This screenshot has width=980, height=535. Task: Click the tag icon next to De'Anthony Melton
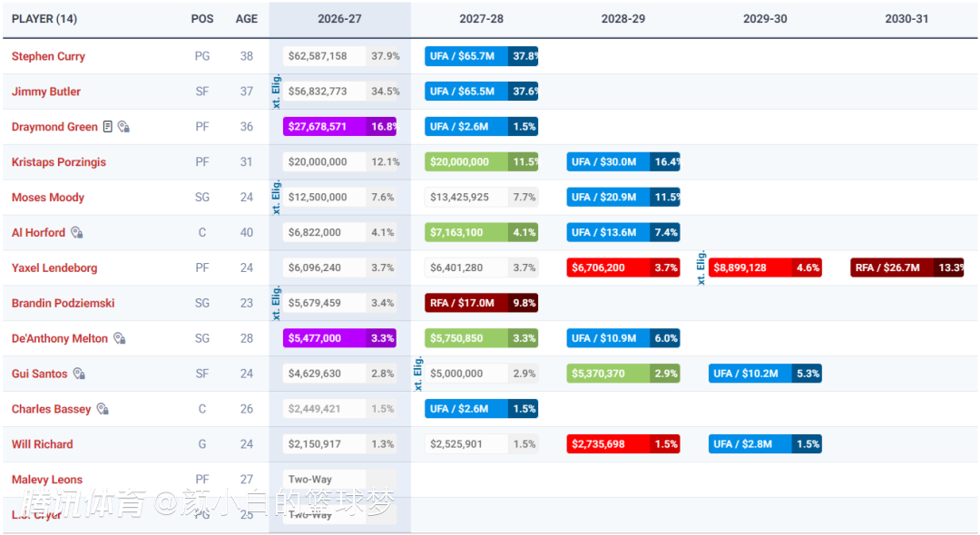120,338
